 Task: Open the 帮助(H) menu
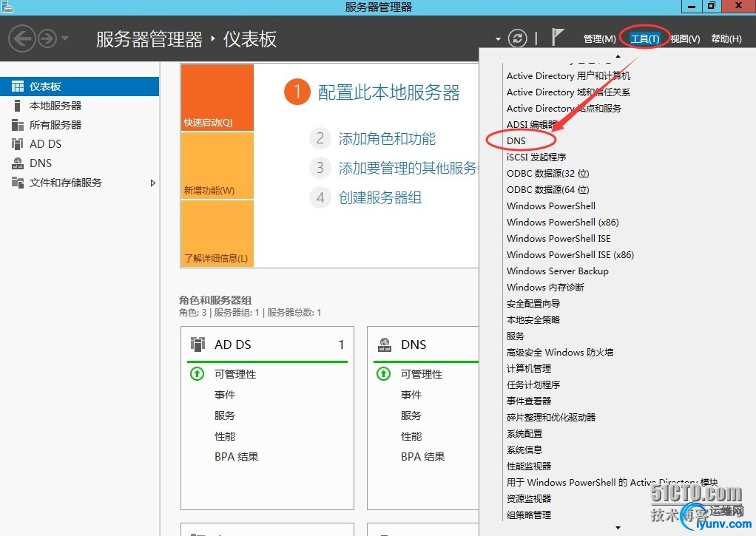pos(726,38)
